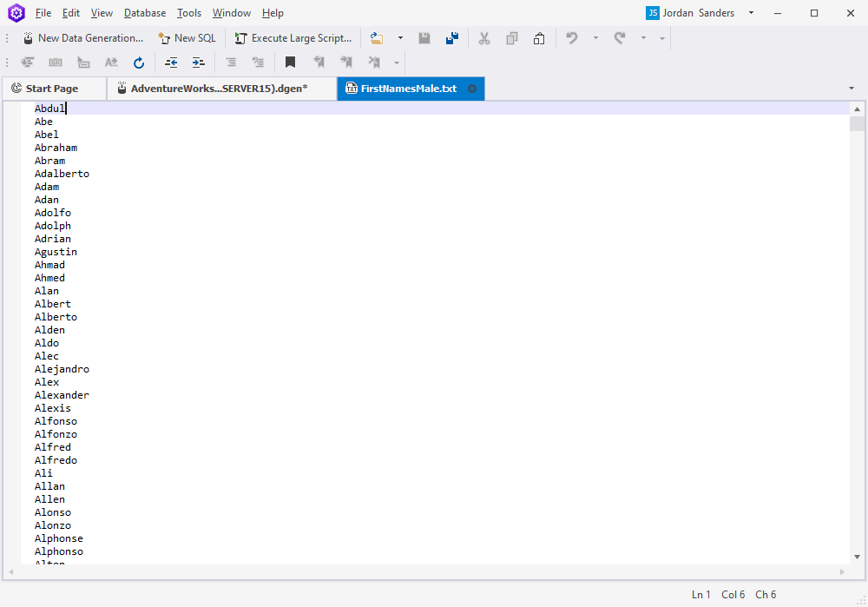Go to the previous bookmark icon

[x=319, y=63]
